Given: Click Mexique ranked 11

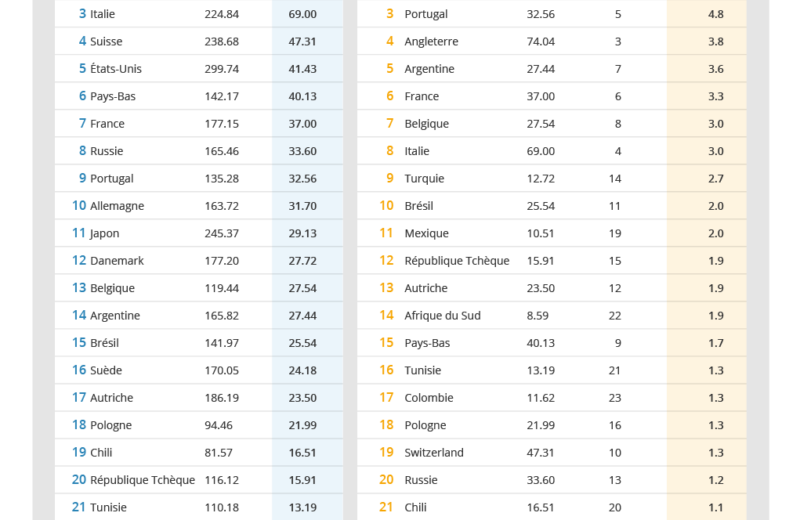Looking at the screenshot, I should coord(426,233).
